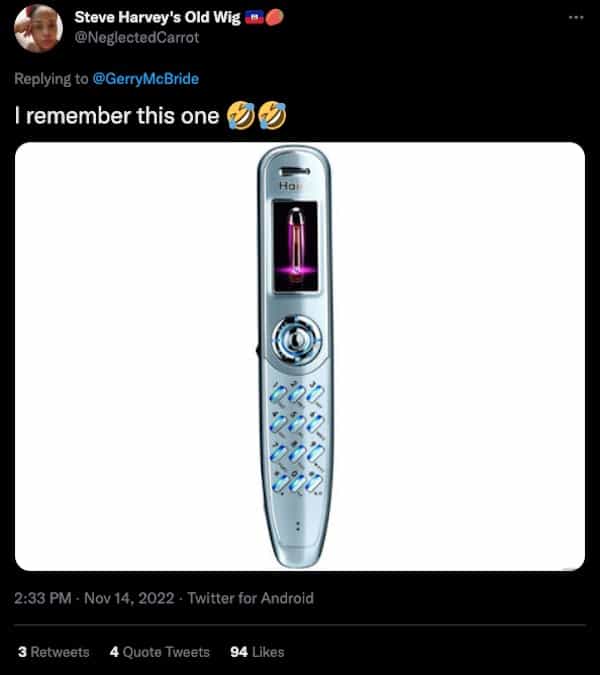
Task: Click the Haiti flag emoji beside the name
Action: pos(253,18)
